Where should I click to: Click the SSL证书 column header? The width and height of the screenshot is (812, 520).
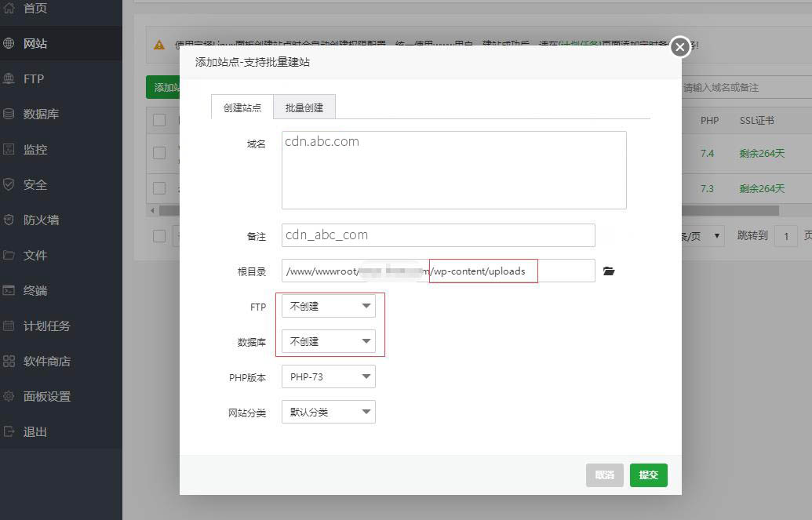[x=756, y=120]
